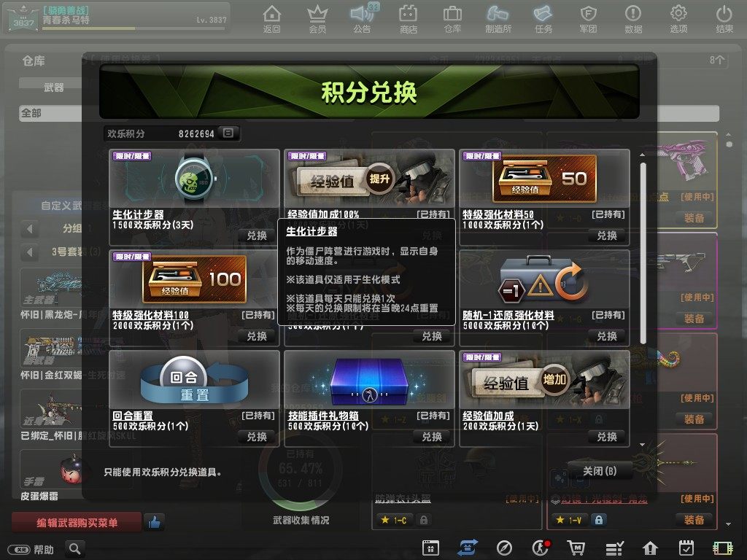Click the running figure icon with red dot
Screen dimensions: 747x560
(x=541, y=548)
